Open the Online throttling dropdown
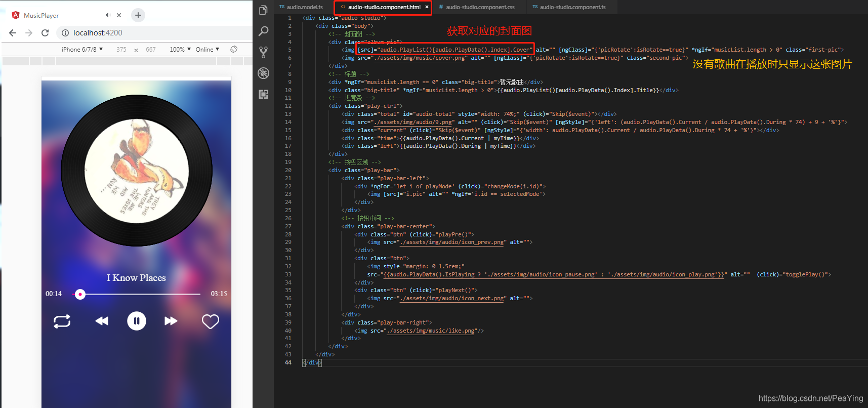The width and height of the screenshot is (868, 408). (208, 49)
